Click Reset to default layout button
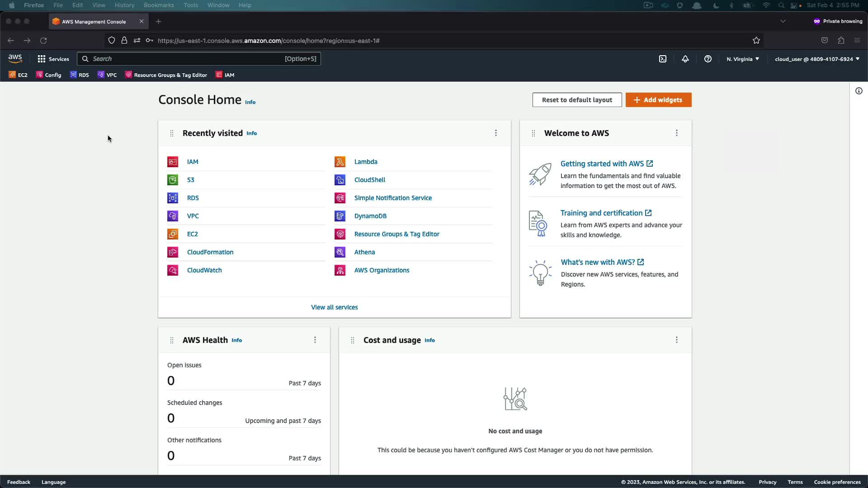The width and height of the screenshot is (868, 488). tap(577, 100)
